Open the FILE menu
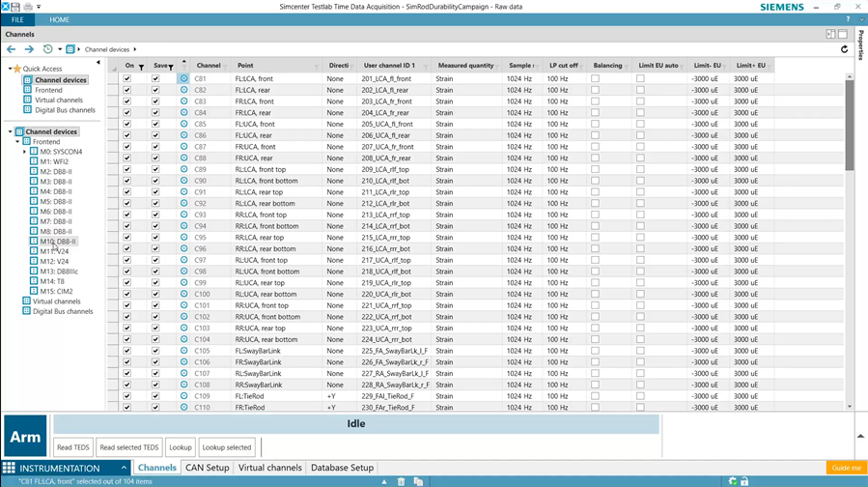The image size is (868, 487). tap(17, 19)
